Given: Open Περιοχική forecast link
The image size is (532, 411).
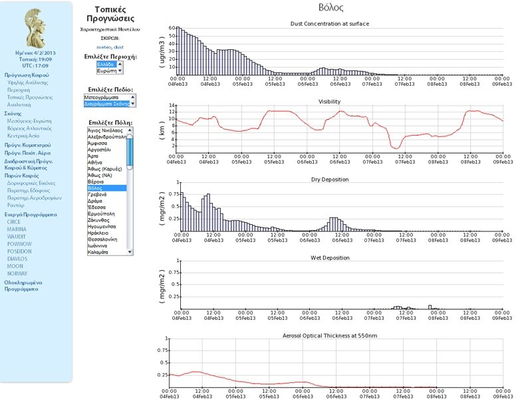Looking at the screenshot, I should tap(19, 90).
